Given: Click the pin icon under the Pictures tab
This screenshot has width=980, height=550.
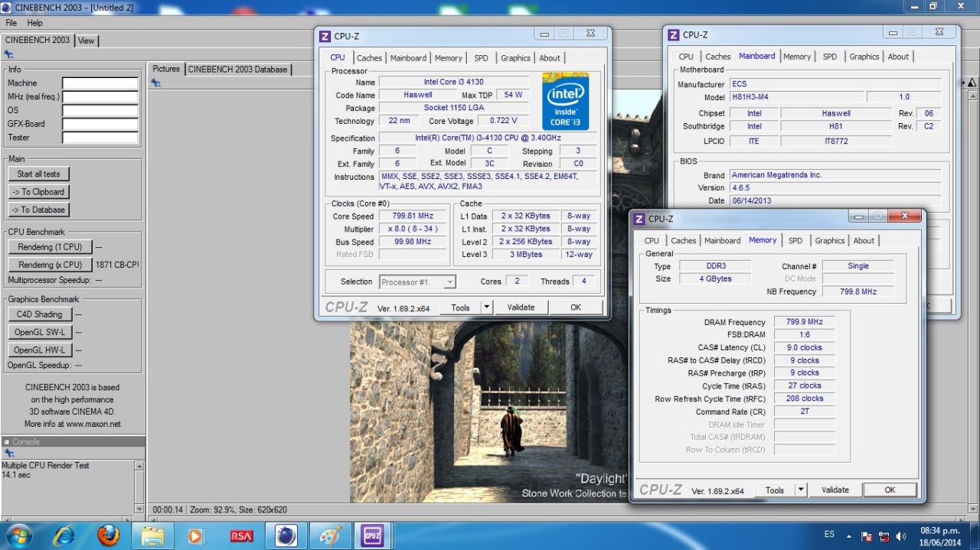Looking at the screenshot, I should pos(155,83).
